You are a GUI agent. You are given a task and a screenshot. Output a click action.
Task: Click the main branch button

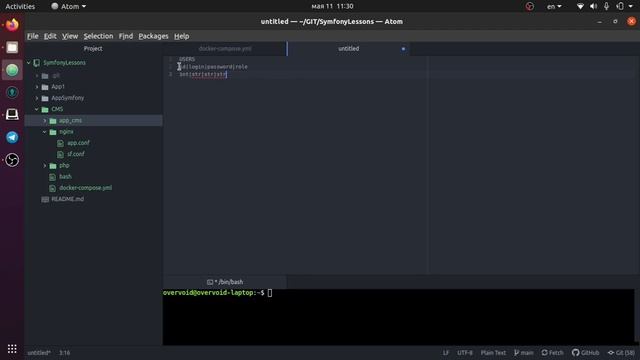524,353
